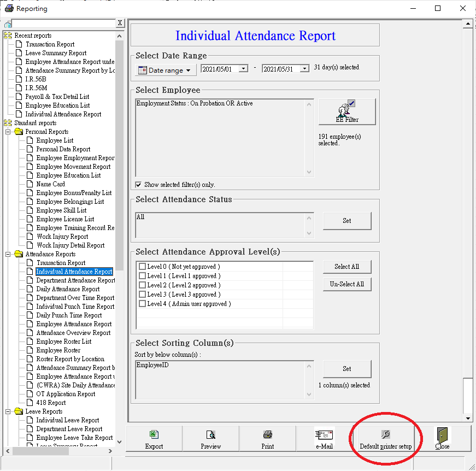Click the Export to Excel icon
476x471 pixels.
point(154,435)
